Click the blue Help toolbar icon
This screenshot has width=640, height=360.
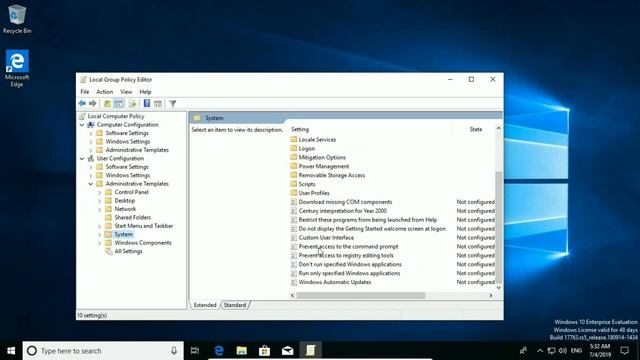pyautogui.click(x=147, y=104)
